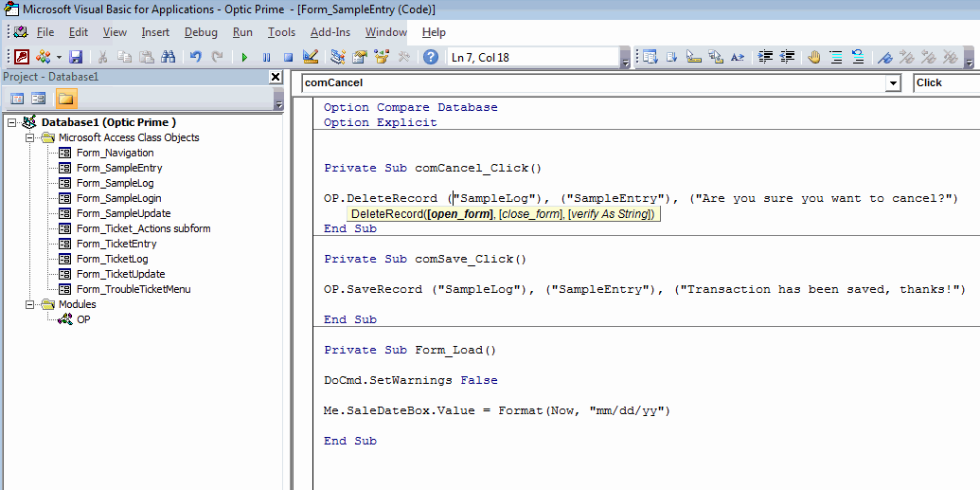This screenshot has width=980, height=490.
Task: Run the Sub with the green play icon
Action: (x=244, y=57)
